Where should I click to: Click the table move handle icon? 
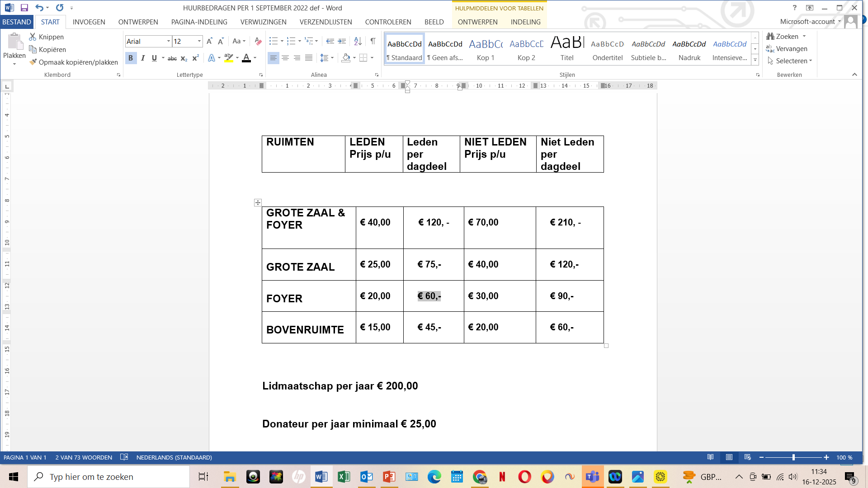(258, 202)
